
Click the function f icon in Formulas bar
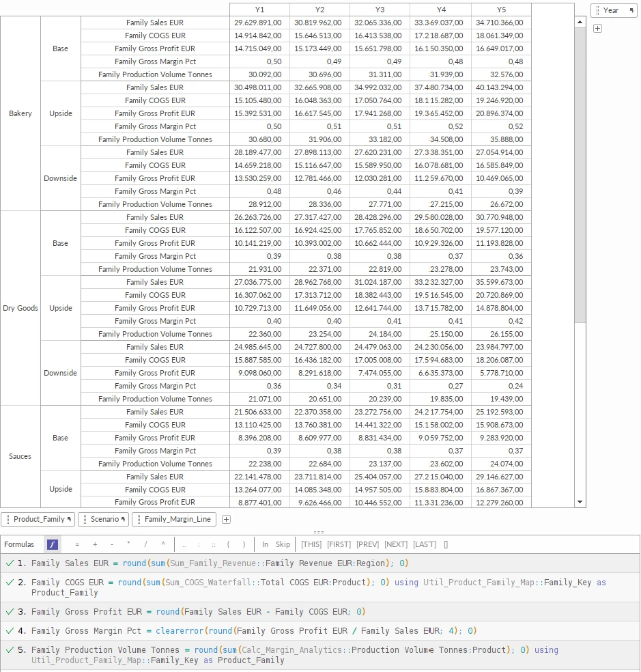tap(53, 544)
